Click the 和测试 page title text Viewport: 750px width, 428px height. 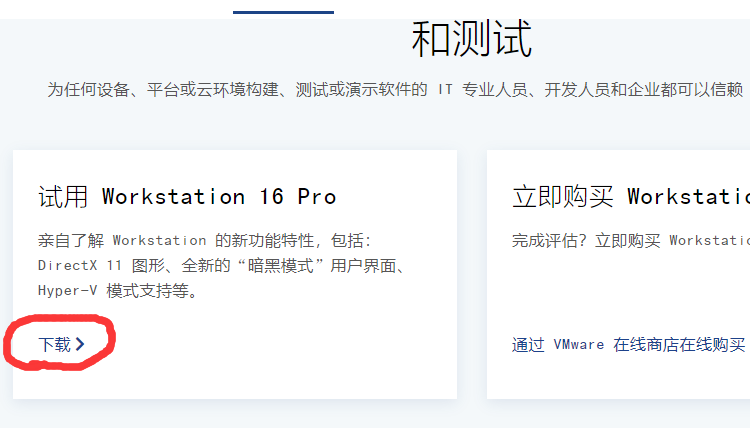[472, 39]
